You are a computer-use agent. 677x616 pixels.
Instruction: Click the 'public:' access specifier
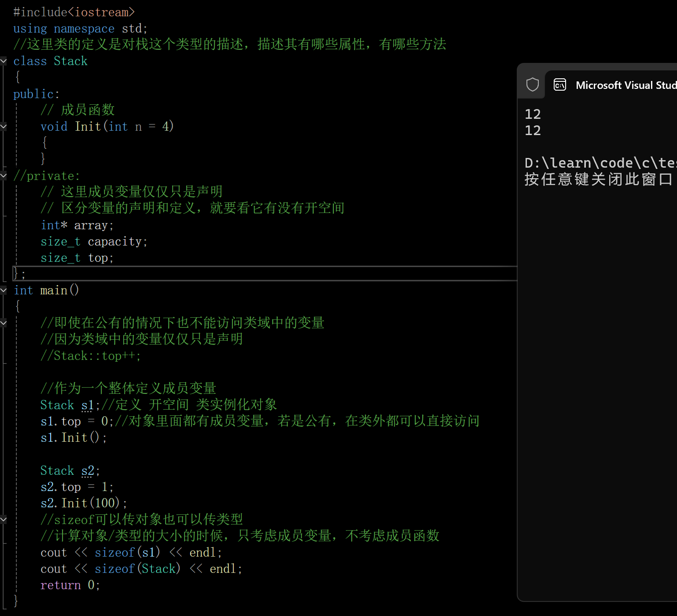(37, 94)
